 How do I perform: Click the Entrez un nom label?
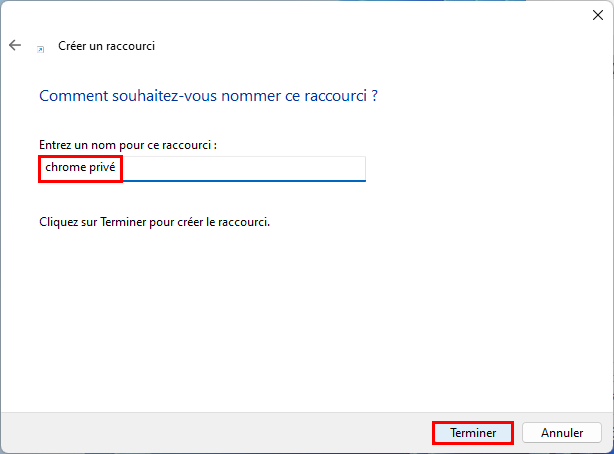pos(128,145)
